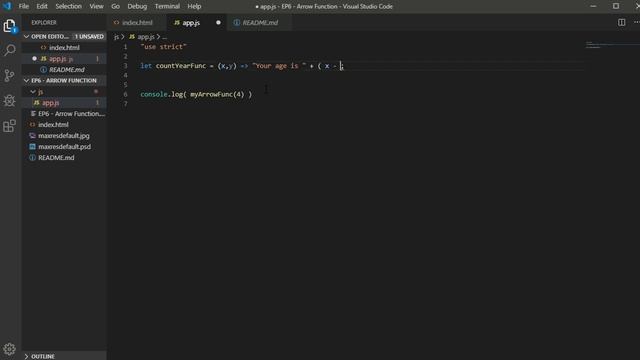This screenshot has width=640, height=360.
Task: Open the Selection menu
Action: click(69, 6)
